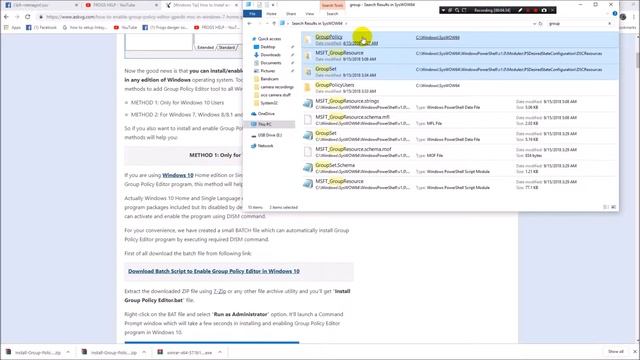Switch to the Home ribbon tab
This screenshot has width=640, height=360.
271,14
